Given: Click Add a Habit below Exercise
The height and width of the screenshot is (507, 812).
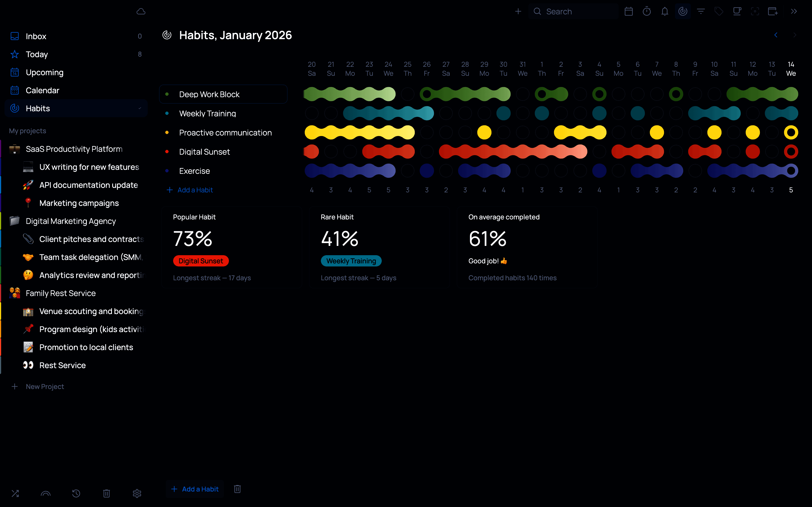Looking at the screenshot, I should tap(195, 190).
